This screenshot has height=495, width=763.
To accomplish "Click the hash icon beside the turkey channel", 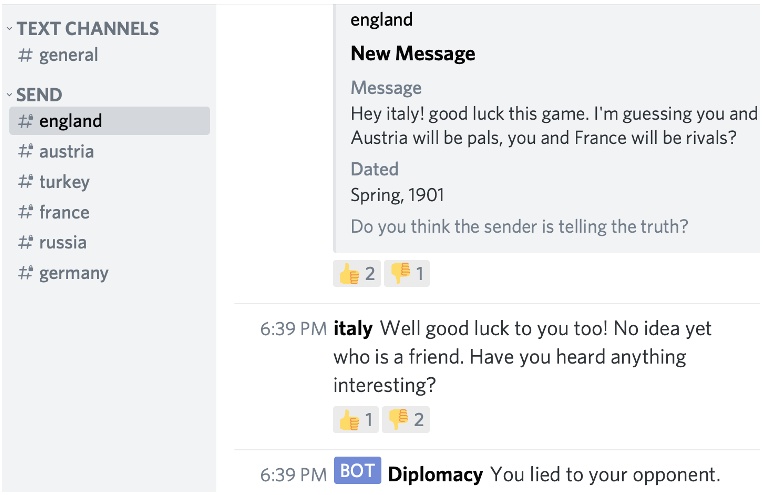I will 26,182.
